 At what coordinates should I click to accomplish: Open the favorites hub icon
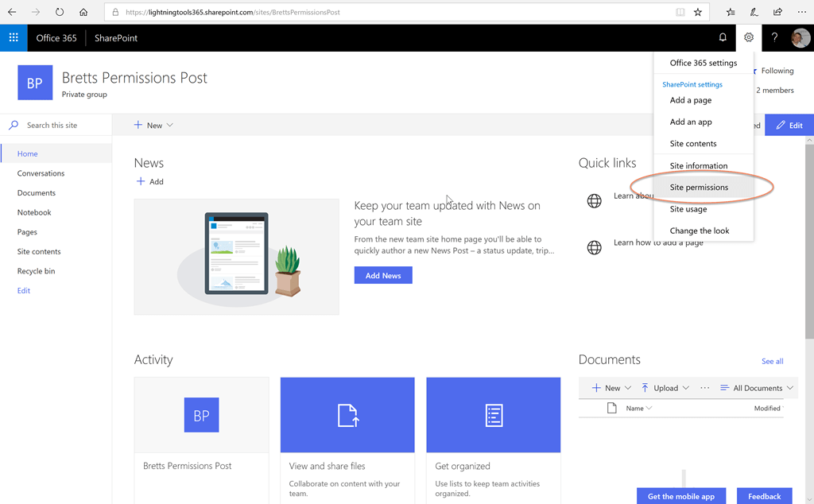click(731, 12)
